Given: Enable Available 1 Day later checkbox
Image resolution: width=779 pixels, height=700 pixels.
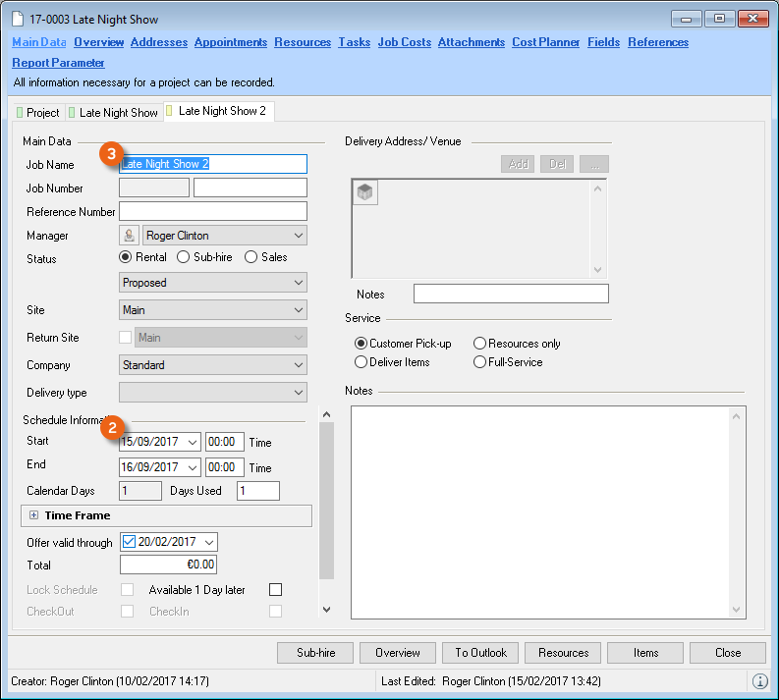Looking at the screenshot, I should tap(275, 590).
